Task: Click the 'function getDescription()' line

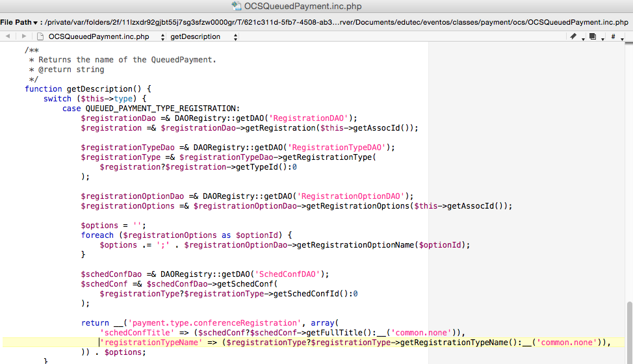Action: [x=88, y=88]
